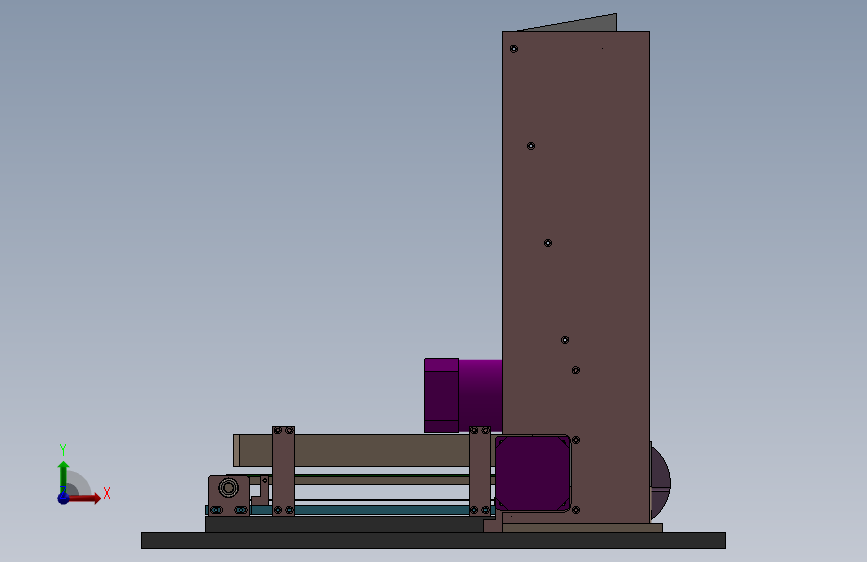Viewport: 867px width, 562px height.
Task: Select the tan footing strip under tall panel
Action: point(582,528)
